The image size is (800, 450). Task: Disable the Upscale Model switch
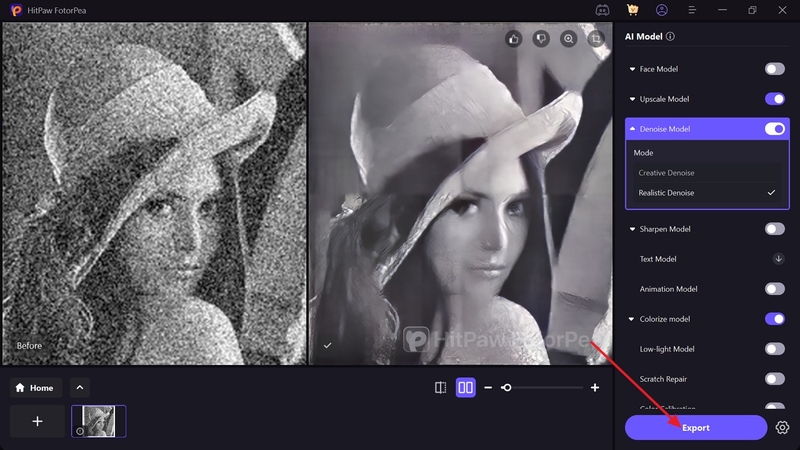point(774,99)
